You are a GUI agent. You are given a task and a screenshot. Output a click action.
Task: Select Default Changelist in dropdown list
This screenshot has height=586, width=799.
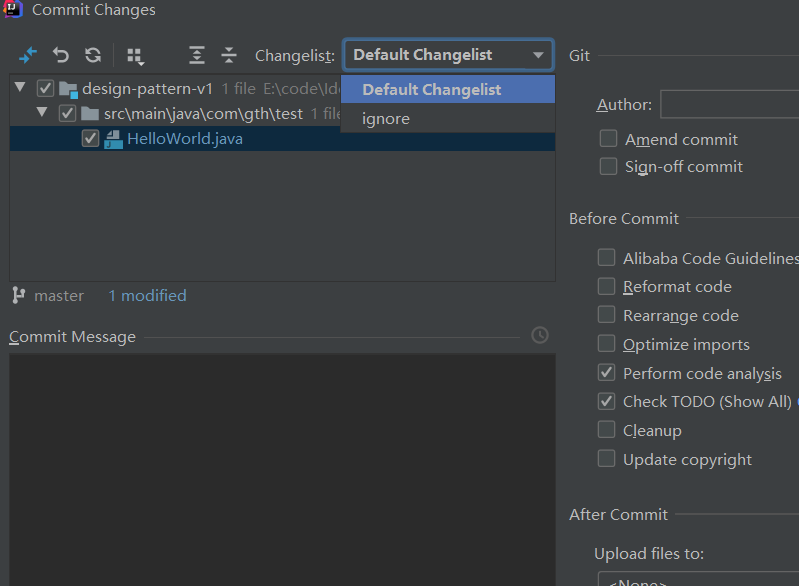click(x=448, y=90)
